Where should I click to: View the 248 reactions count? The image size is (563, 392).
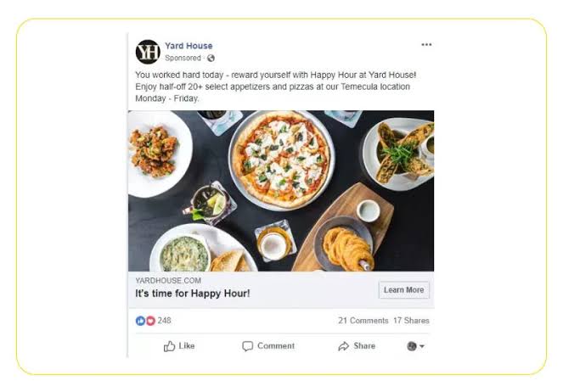(164, 321)
